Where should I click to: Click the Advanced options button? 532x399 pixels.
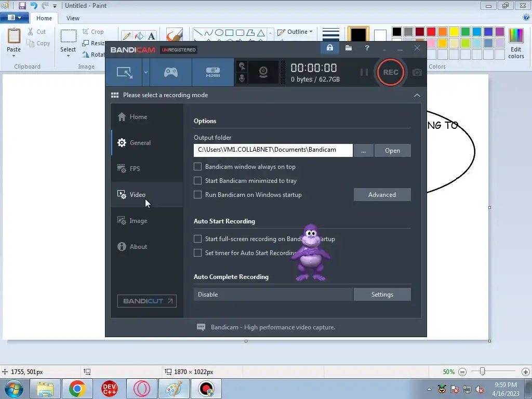click(x=382, y=195)
